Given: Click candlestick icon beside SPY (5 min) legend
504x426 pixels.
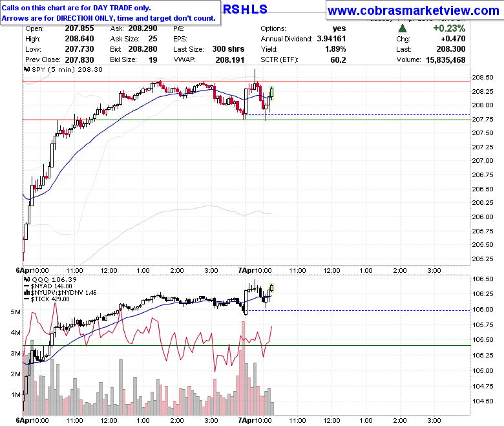Looking at the screenshot, I should point(27,69).
